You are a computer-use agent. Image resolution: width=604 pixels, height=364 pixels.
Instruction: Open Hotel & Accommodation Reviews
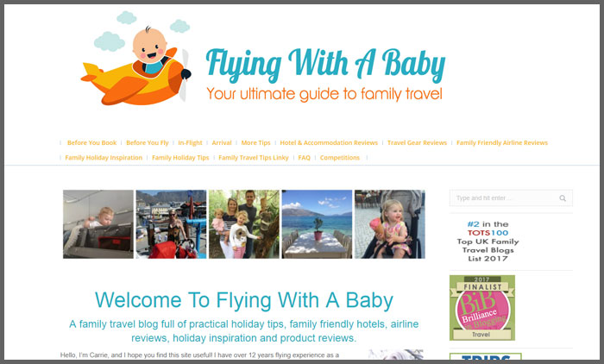pyautogui.click(x=329, y=143)
